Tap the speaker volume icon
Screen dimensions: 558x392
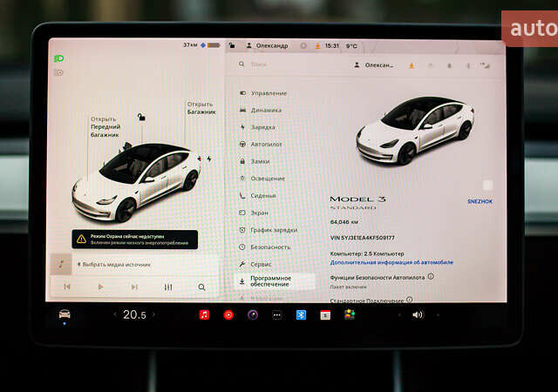(x=418, y=314)
